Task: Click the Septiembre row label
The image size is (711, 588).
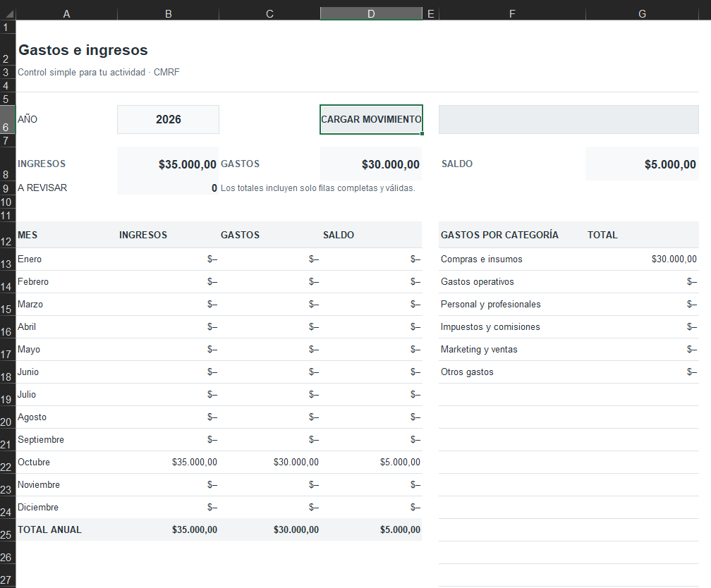Action: pyautogui.click(x=41, y=440)
